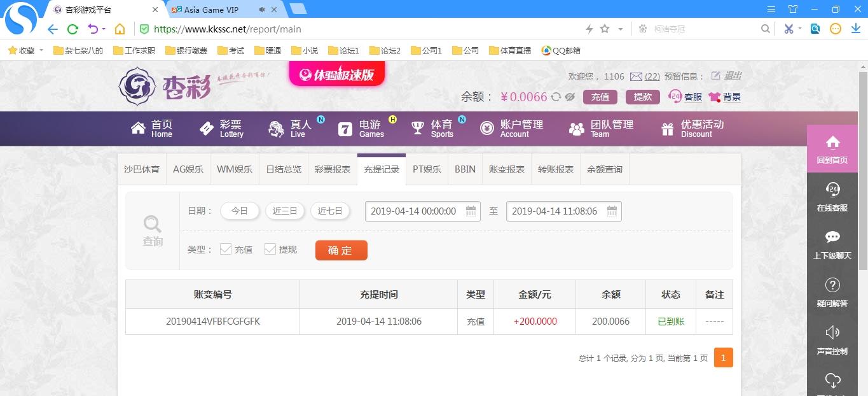Switch to the 余额查询 tab

click(605, 169)
